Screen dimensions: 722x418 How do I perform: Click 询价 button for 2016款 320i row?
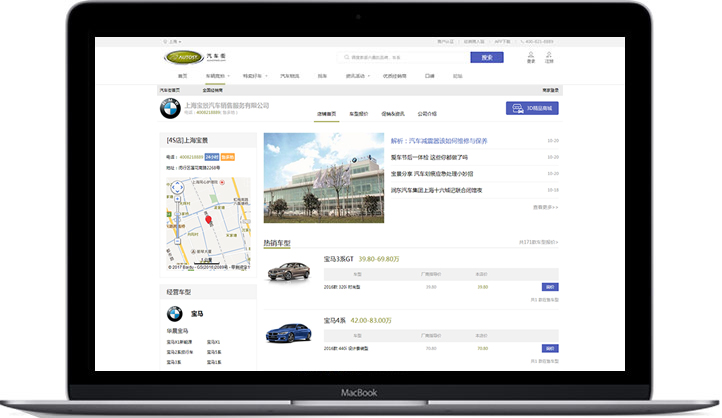click(550, 287)
